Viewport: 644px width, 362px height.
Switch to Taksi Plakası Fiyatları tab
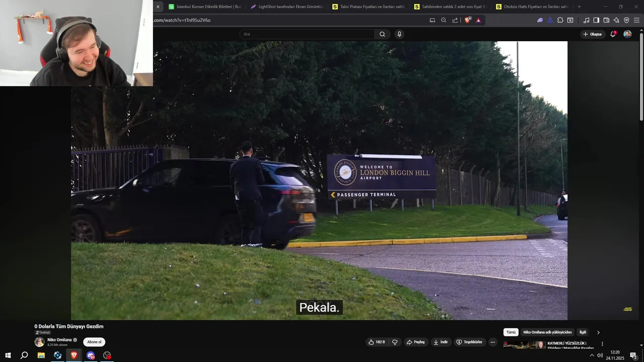coord(368,7)
